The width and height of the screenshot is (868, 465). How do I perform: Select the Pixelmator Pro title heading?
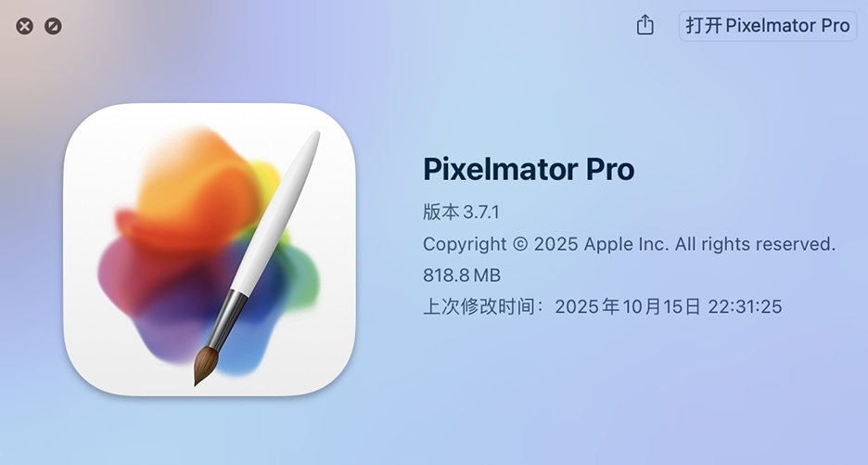529,169
